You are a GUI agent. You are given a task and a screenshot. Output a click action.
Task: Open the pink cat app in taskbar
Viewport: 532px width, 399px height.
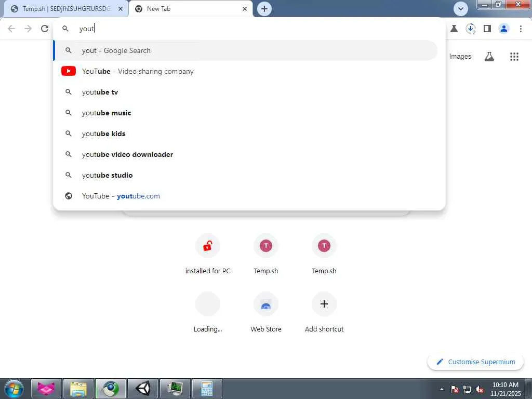(46, 389)
